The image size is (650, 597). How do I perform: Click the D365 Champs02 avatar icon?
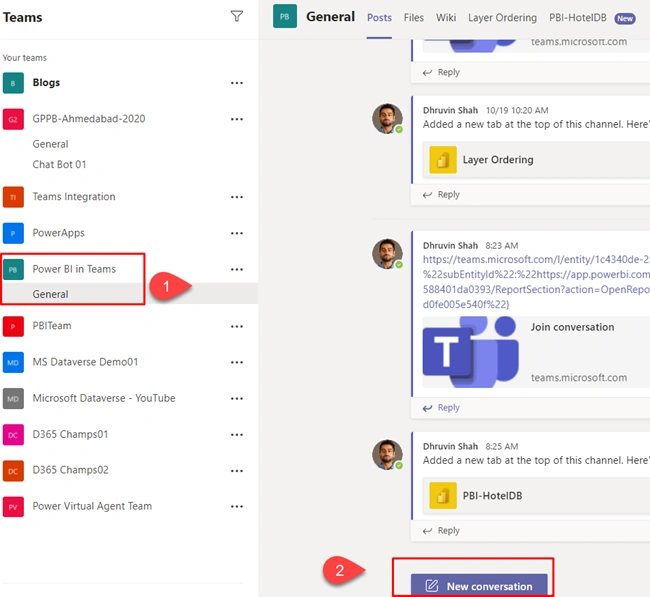click(x=13, y=471)
